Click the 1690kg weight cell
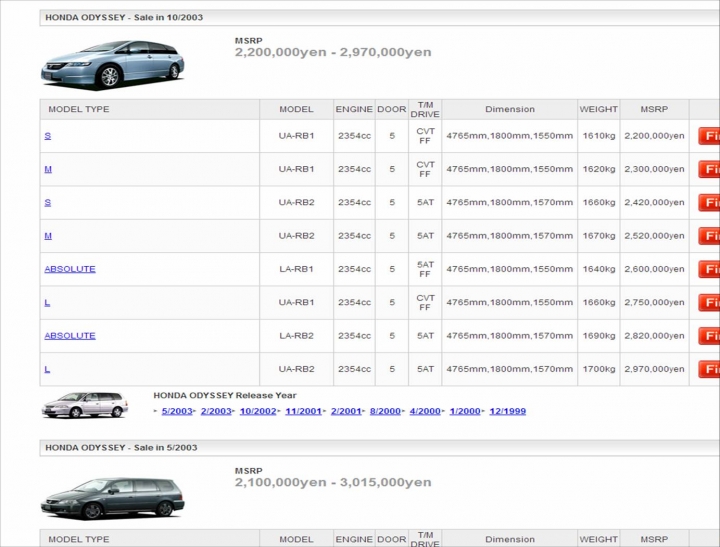The image size is (720, 547). (599, 336)
